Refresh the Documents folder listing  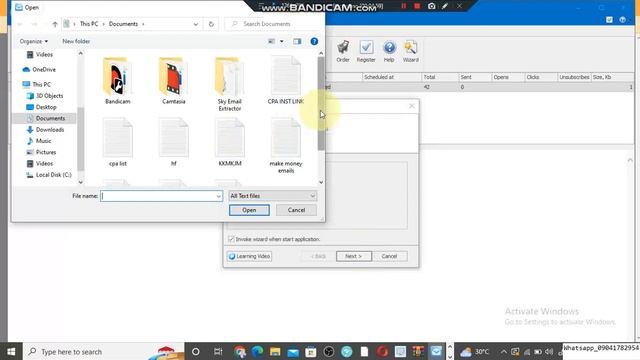coord(211,24)
